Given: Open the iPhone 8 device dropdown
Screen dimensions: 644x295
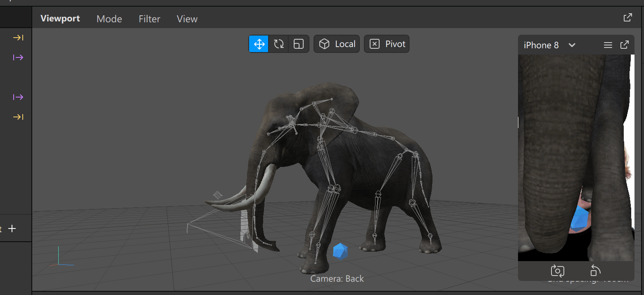Looking at the screenshot, I should [549, 45].
